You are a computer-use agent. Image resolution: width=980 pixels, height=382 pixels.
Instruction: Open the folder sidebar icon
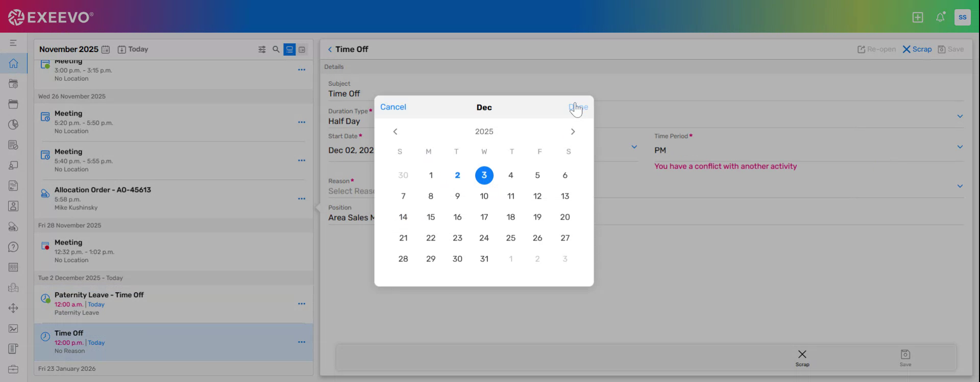13,104
